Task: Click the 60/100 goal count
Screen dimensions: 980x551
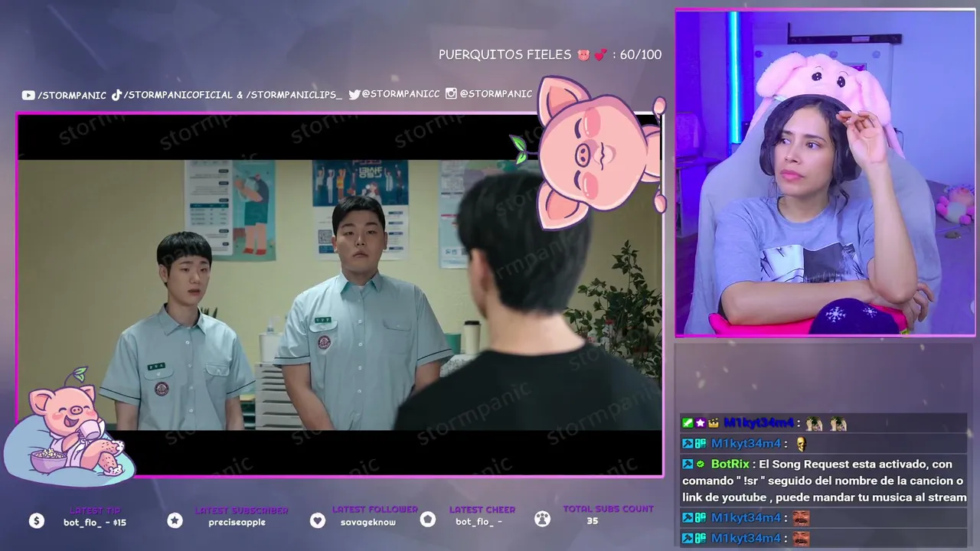Action: [641, 55]
